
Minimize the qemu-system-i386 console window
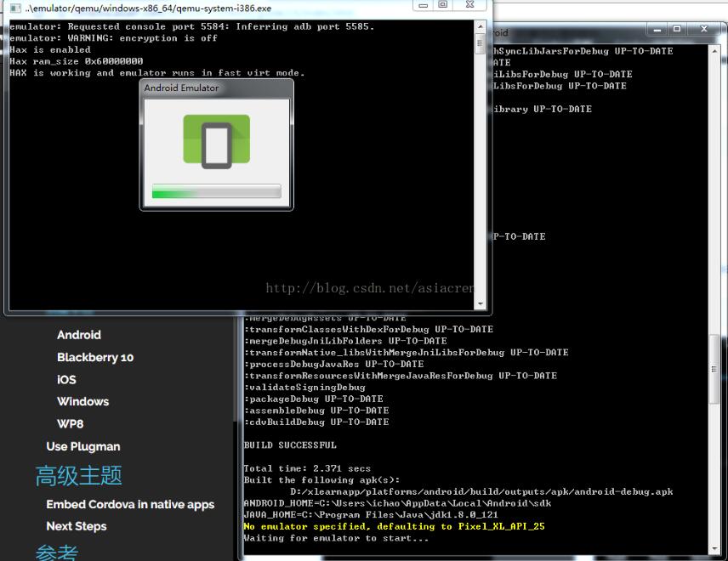coord(423,5)
